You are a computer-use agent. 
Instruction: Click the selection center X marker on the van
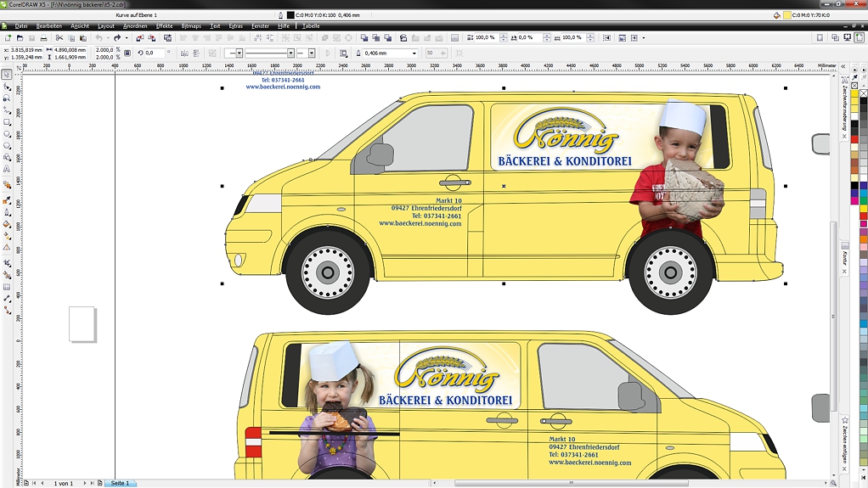(x=504, y=186)
